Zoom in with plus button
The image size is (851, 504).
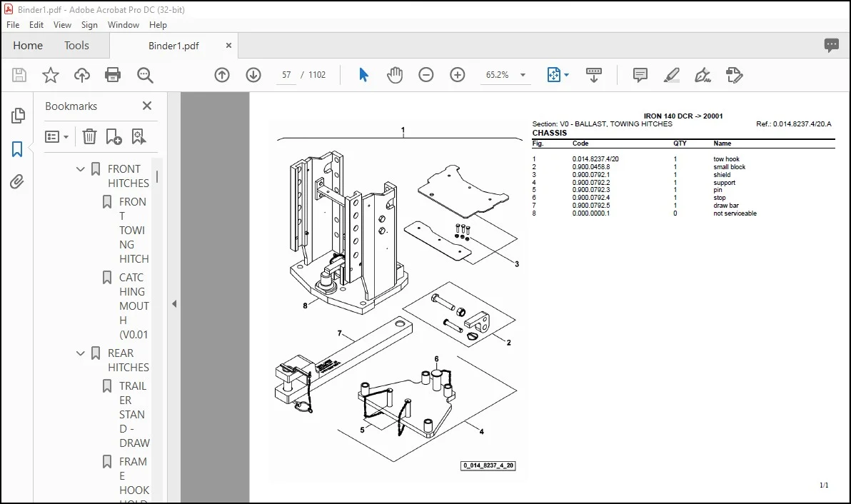(458, 75)
